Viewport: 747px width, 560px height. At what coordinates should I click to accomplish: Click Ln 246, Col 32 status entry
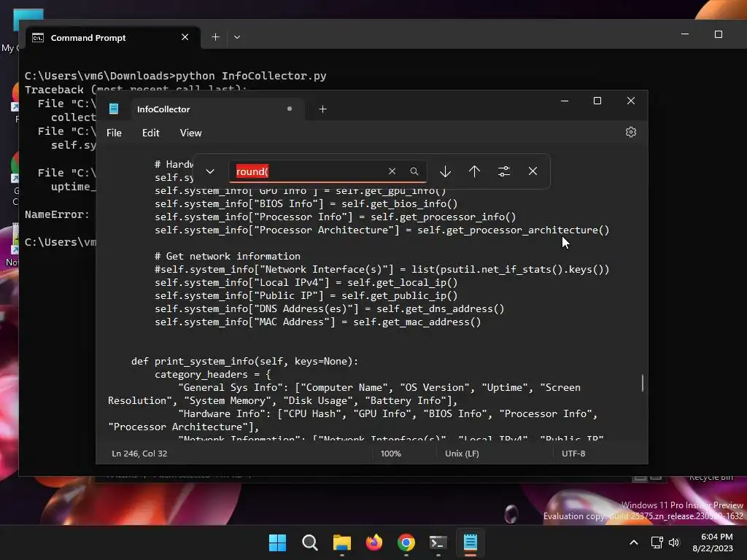coord(139,454)
